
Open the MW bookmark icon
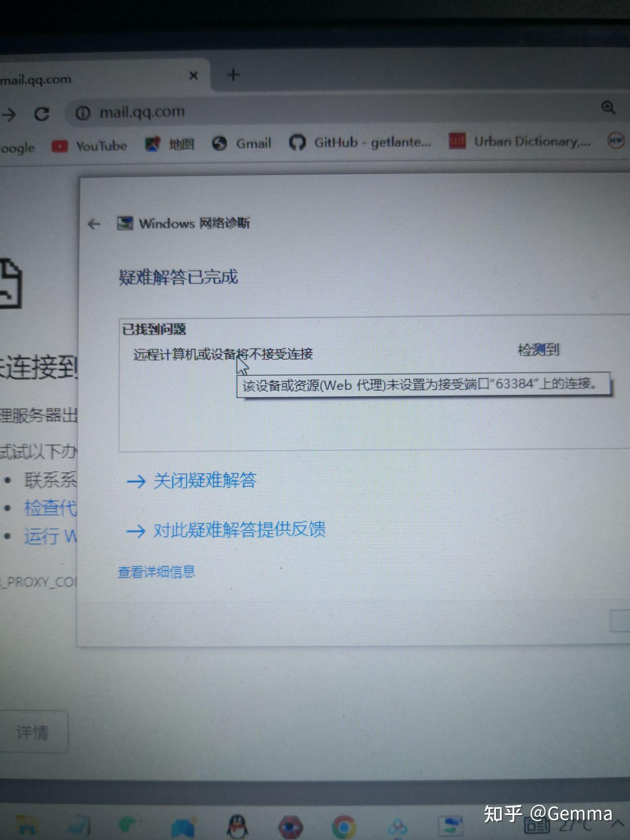click(x=616, y=141)
